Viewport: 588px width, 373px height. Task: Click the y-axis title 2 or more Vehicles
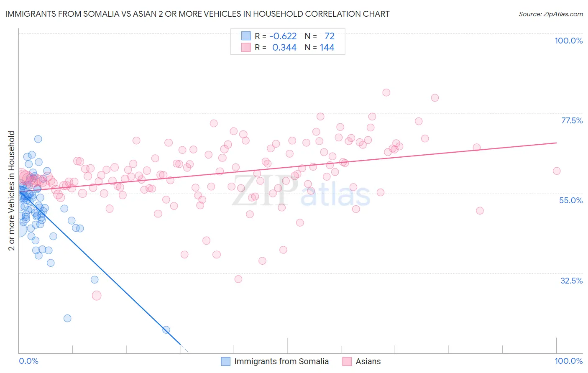coord(12,191)
